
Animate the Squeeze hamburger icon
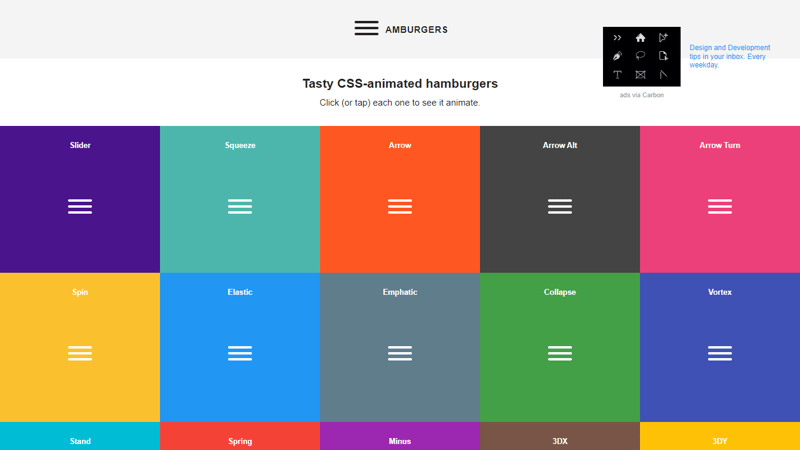pos(240,206)
